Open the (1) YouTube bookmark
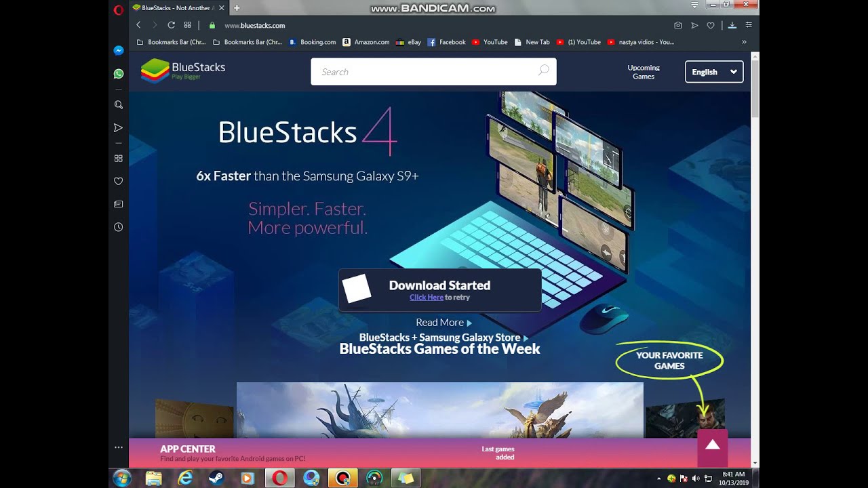Screen dimensions: 868x488 pos(578,42)
